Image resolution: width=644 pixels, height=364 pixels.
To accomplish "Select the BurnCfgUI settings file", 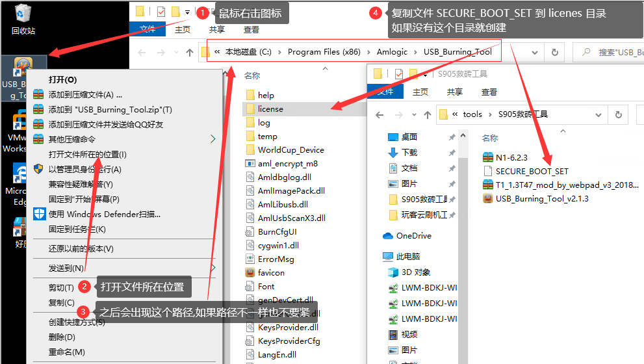I will point(270,231).
